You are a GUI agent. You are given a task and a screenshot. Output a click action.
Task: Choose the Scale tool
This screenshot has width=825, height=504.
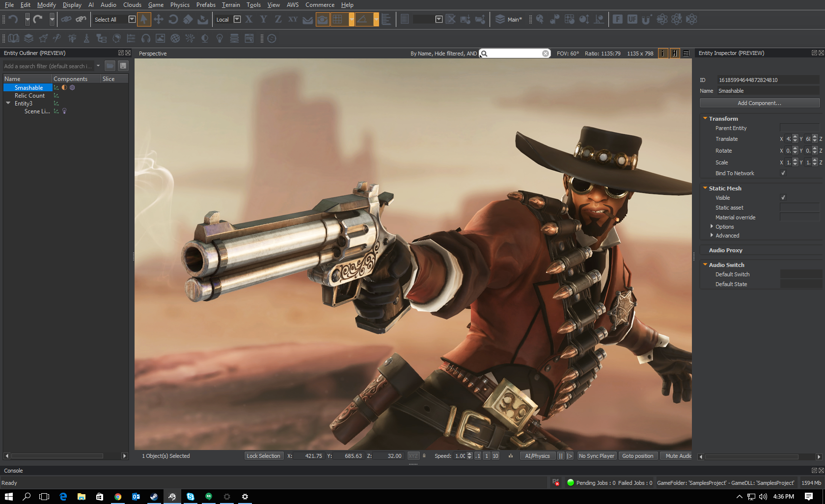click(x=188, y=20)
